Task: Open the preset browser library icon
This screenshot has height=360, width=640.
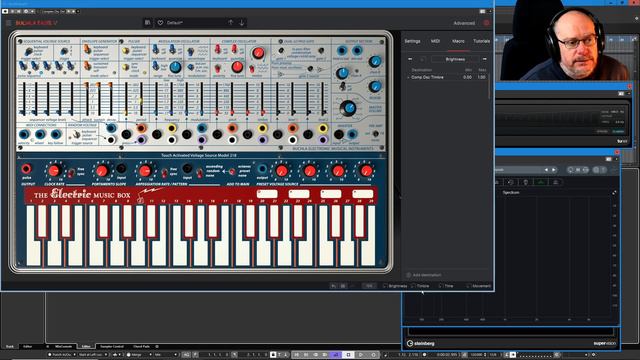Action: pos(147,22)
